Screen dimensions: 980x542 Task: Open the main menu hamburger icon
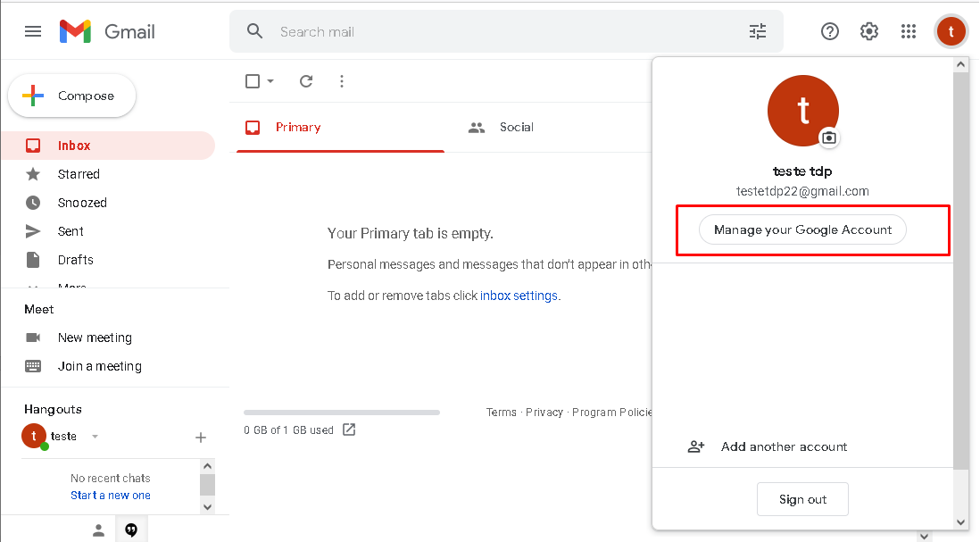tap(32, 31)
